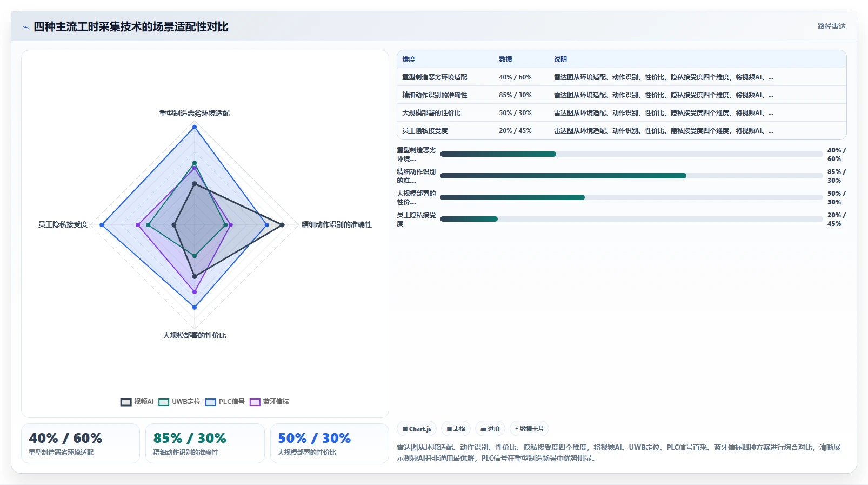This screenshot has height=485, width=868.
Task: Open the 85% / 30% stat card
Action: click(205, 443)
